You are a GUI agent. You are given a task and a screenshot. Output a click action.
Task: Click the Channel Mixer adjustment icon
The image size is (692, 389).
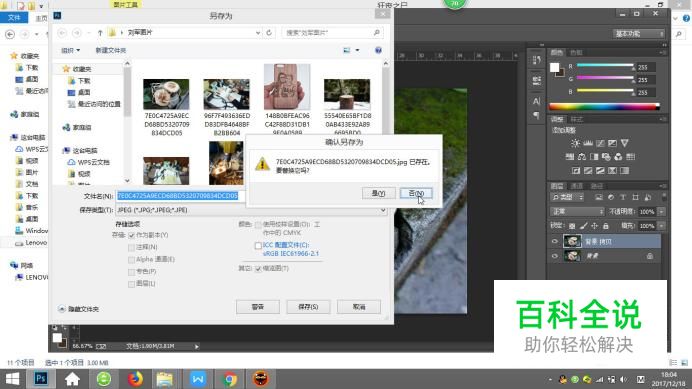coord(618,157)
